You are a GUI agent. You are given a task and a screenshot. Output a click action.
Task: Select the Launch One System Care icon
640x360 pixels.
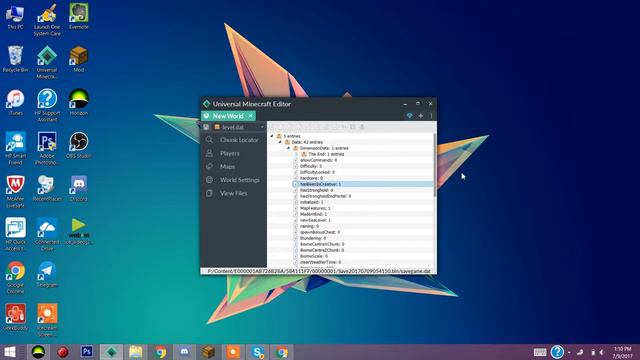47,19
